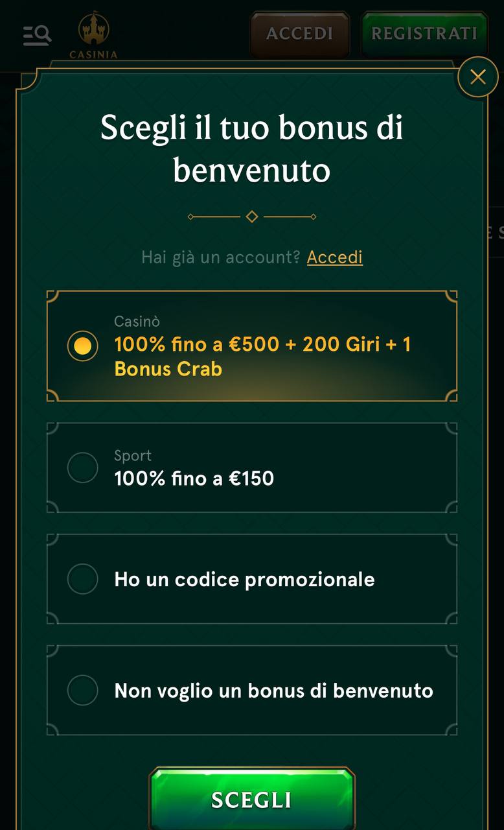Click the Casinò category label

[137, 321]
